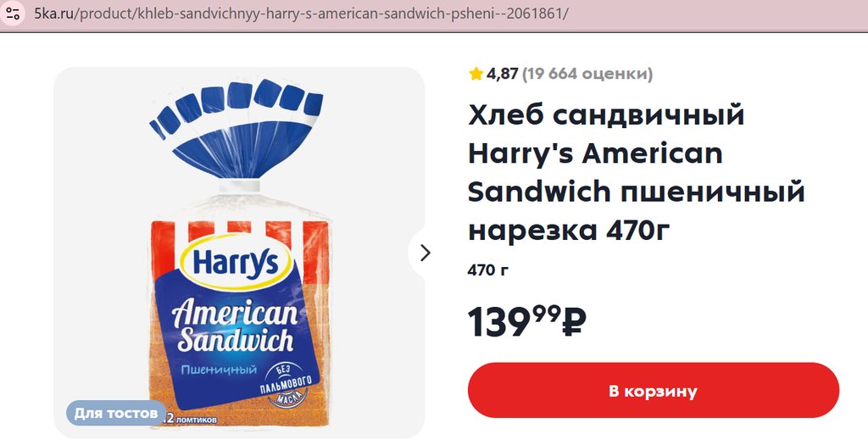
Task: Add bread to cart with В корзину
Action: pyautogui.click(x=654, y=391)
